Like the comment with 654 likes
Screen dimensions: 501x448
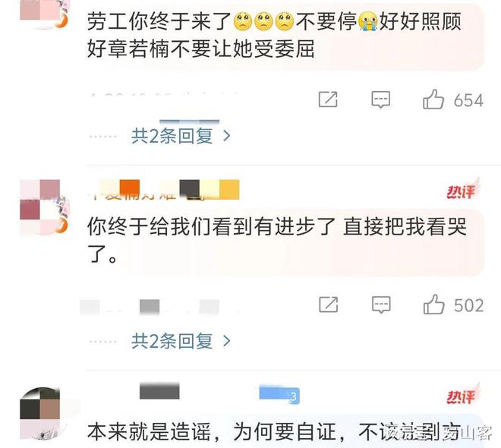pos(433,99)
